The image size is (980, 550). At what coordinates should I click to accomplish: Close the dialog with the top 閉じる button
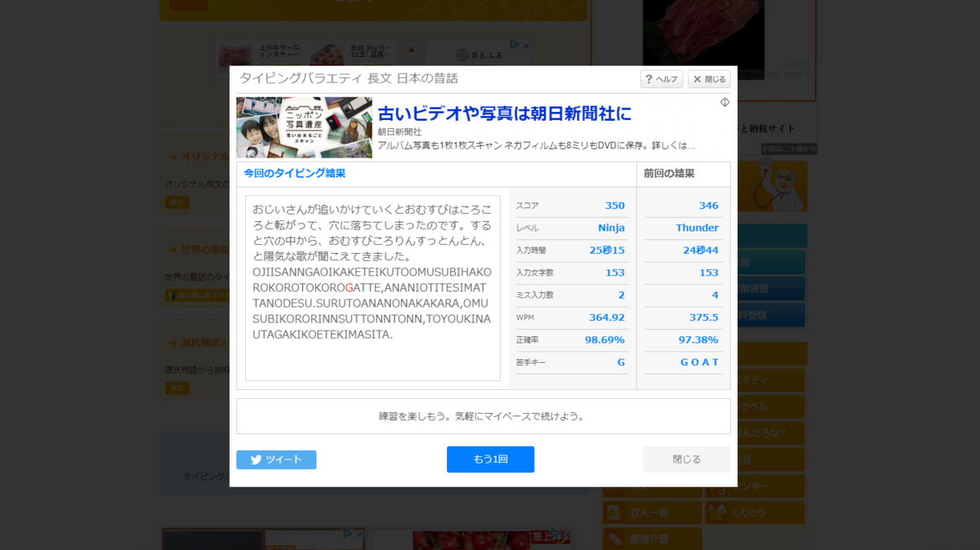709,79
